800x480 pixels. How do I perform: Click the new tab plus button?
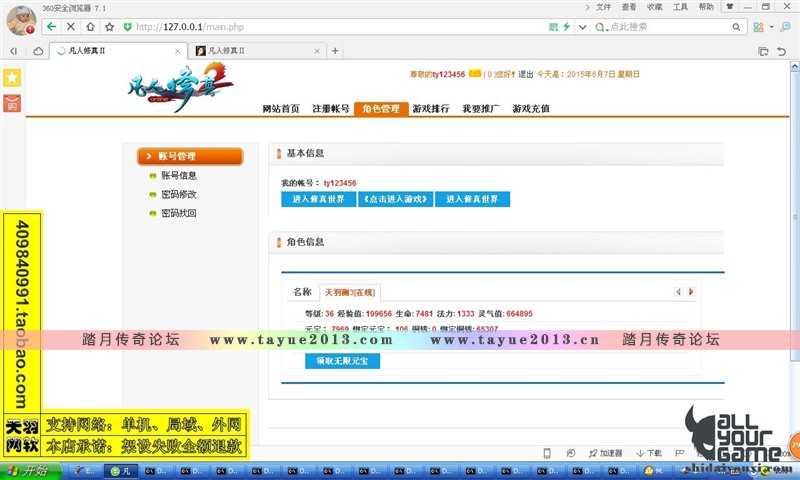(x=335, y=50)
